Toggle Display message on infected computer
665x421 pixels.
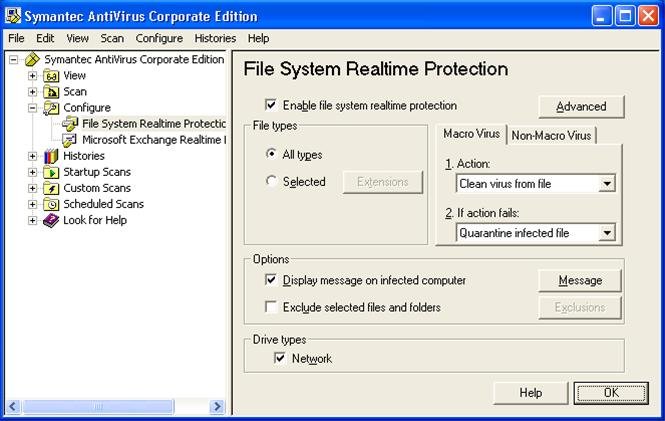point(271,279)
